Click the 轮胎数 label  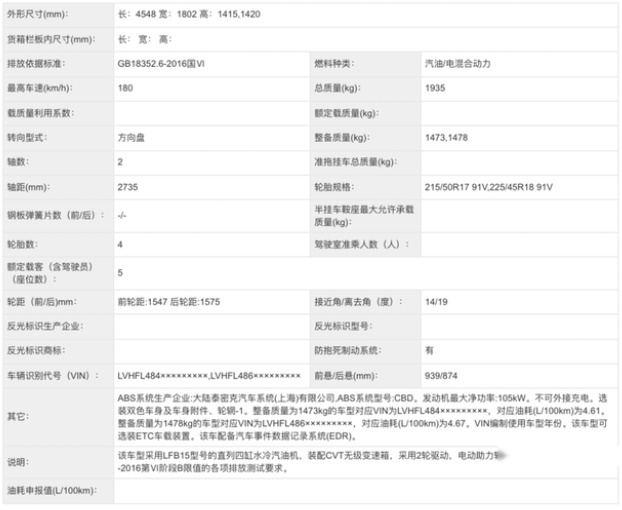(23, 244)
